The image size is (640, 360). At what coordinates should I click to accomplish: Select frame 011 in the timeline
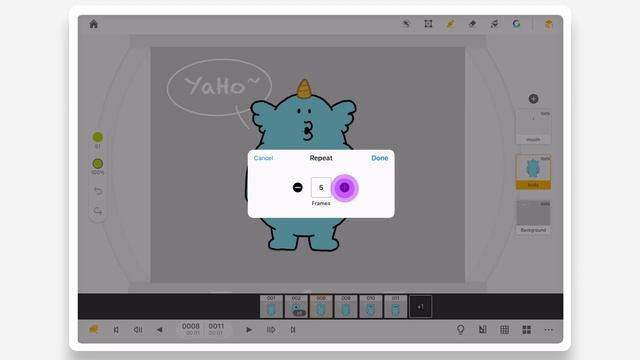[x=396, y=307]
